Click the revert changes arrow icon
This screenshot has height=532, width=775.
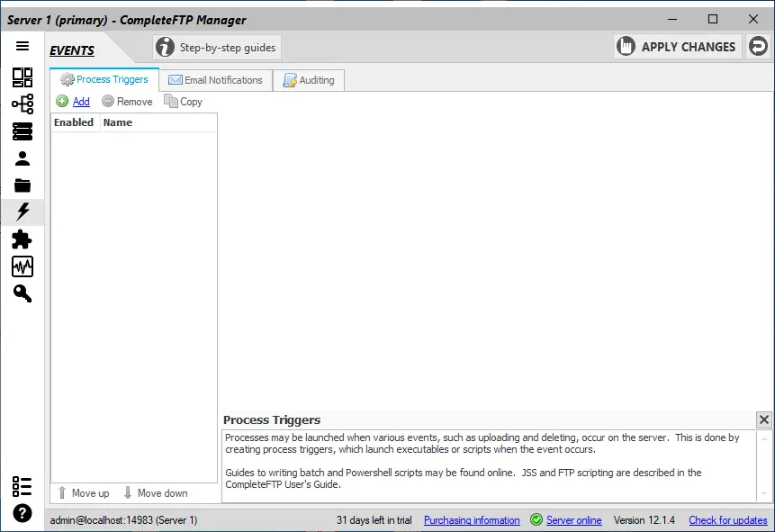(758, 47)
